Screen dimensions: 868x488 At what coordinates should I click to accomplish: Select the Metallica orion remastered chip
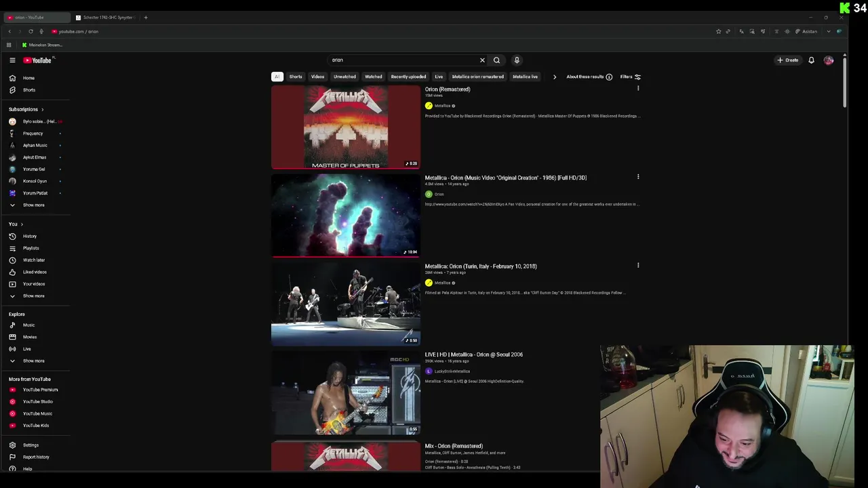(x=478, y=77)
